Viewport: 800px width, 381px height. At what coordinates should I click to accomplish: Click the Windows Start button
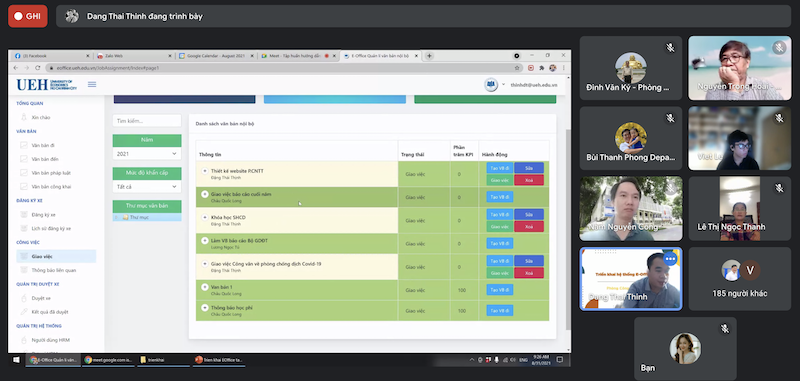[x=16, y=360]
